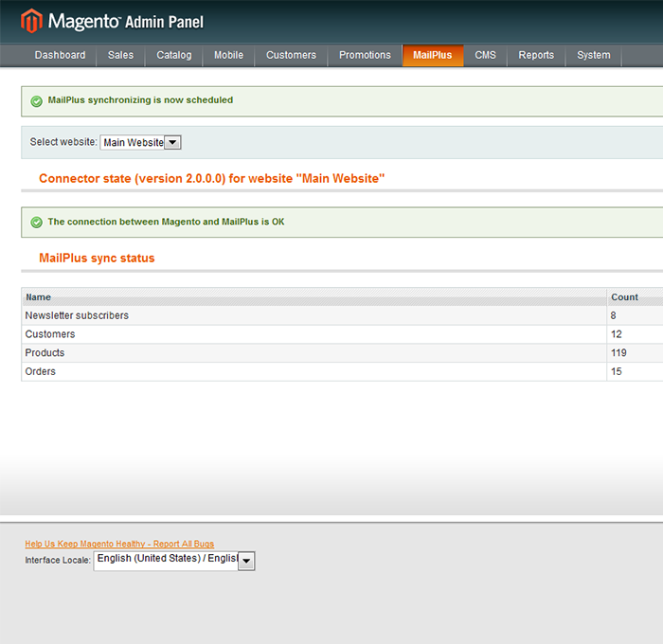Click the Magento Admin Panel title text
This screenshot has width=663, height=644.
pos(126,21)
